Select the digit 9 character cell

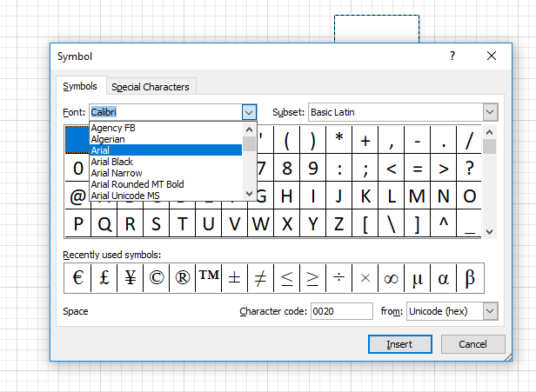tap(312, 168)
